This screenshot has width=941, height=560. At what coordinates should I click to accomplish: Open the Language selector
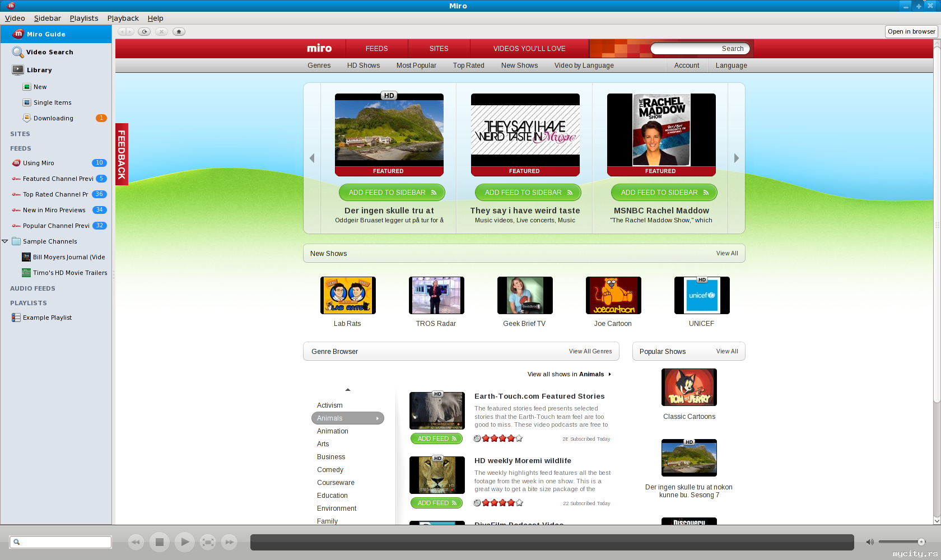click(732, 66)
